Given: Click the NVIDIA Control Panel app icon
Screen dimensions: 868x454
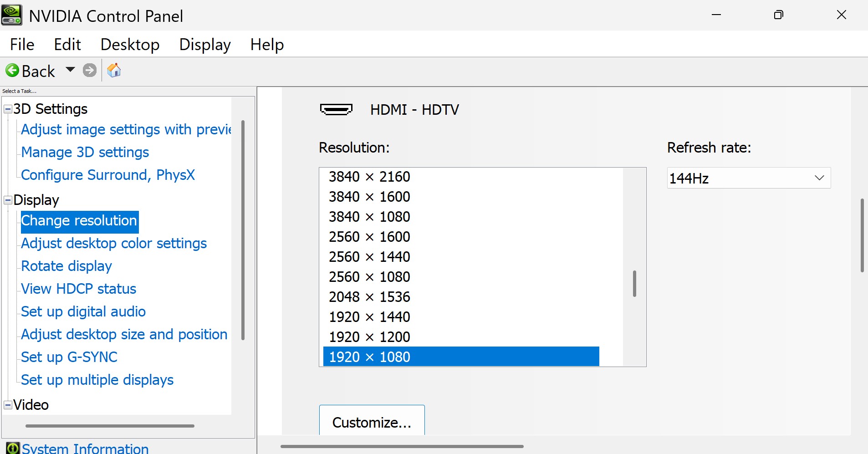Looking at the screenshot, I should (11, 15).
